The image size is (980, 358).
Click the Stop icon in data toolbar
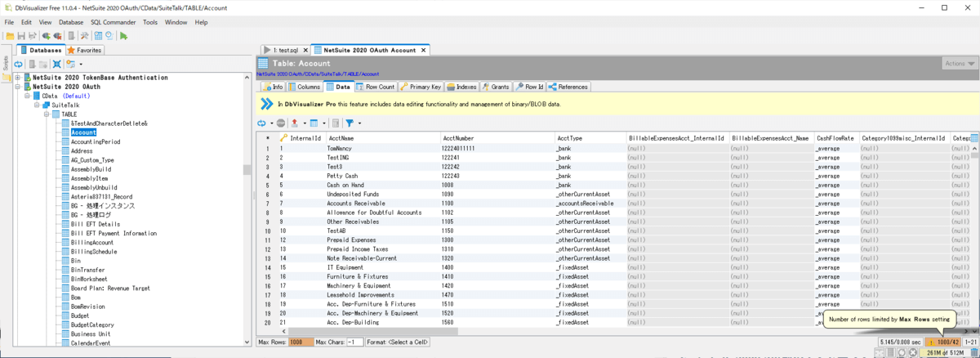[281, 123]
